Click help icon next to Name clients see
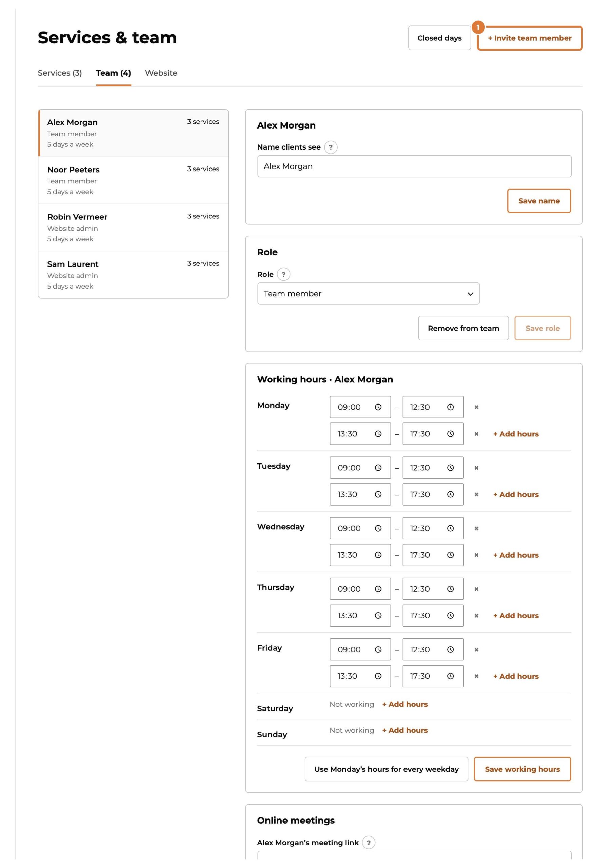This screenshot has width=614, height=868. pos(331,147)
